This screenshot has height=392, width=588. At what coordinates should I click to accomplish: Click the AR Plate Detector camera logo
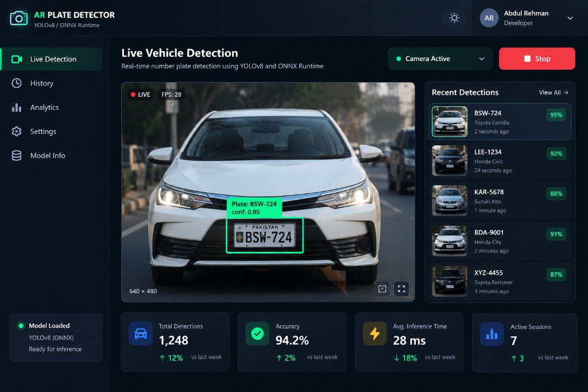[x=19, y=18]
